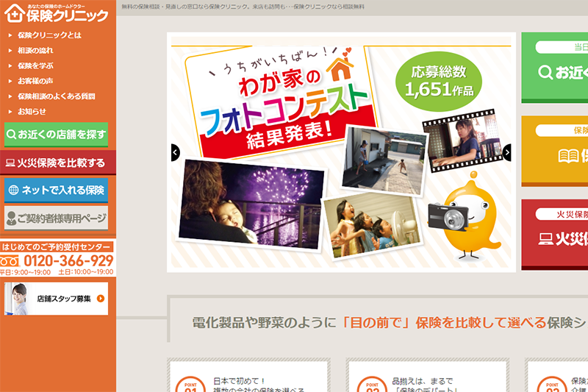
Task: Click the お近くの店舗を探す sidebar button
Action: [x=57, y=135]
